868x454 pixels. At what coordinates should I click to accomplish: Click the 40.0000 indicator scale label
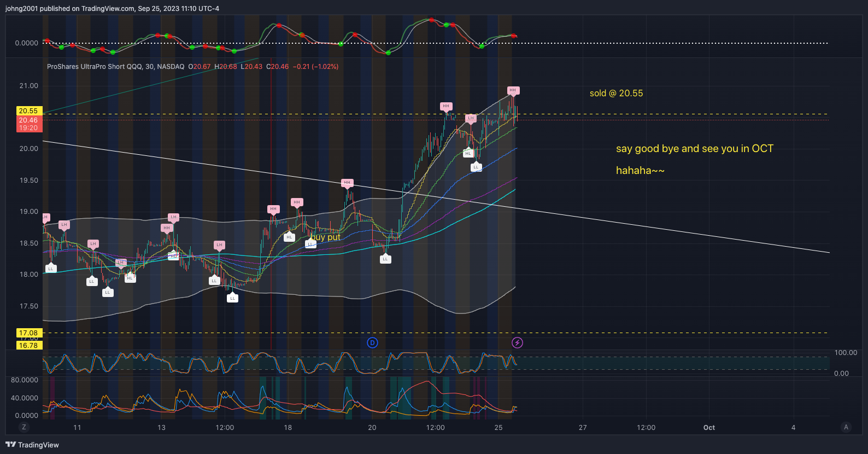coord(25,398)
